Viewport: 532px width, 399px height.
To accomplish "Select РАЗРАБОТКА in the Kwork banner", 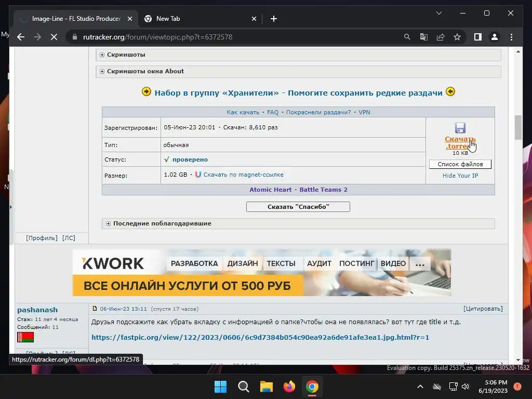I will (194, 263).
